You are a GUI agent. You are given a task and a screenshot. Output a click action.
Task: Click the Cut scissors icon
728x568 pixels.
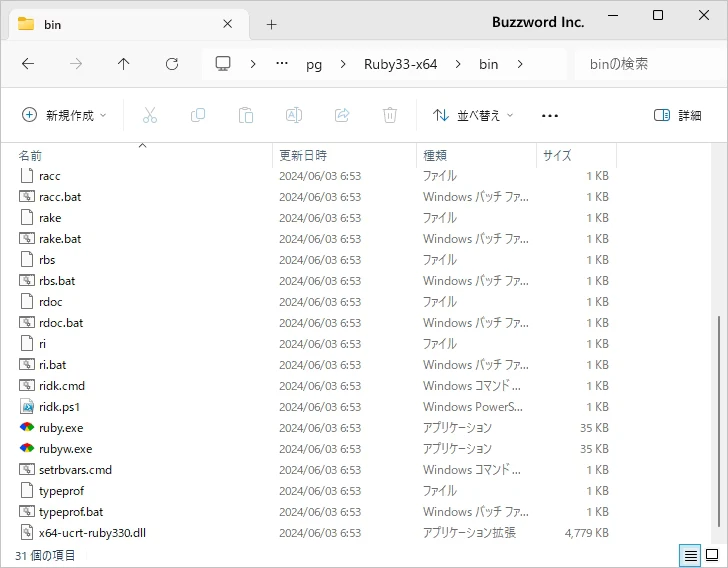coord(150,115)
